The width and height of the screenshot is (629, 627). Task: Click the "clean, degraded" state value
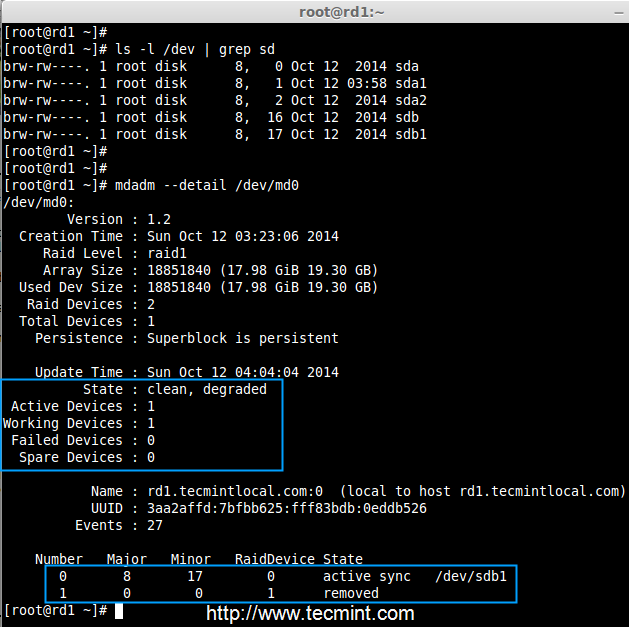(x=207, y=389)
